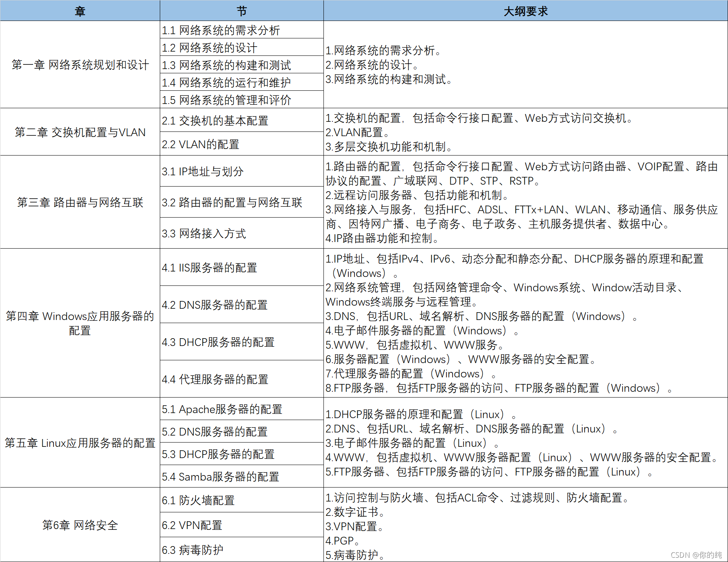728x562 pixels.
Task: Select cell 6.2 VPN配置
Action: (x=242, y=525)
